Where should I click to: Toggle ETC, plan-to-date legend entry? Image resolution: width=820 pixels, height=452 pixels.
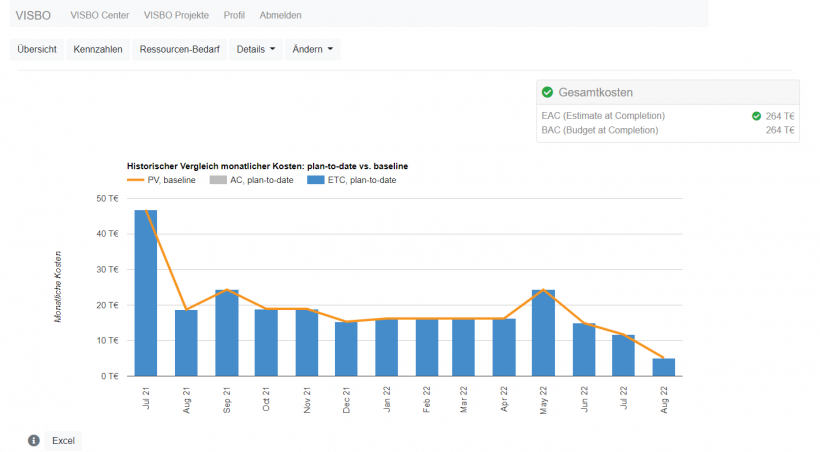(x=351, y=180)
